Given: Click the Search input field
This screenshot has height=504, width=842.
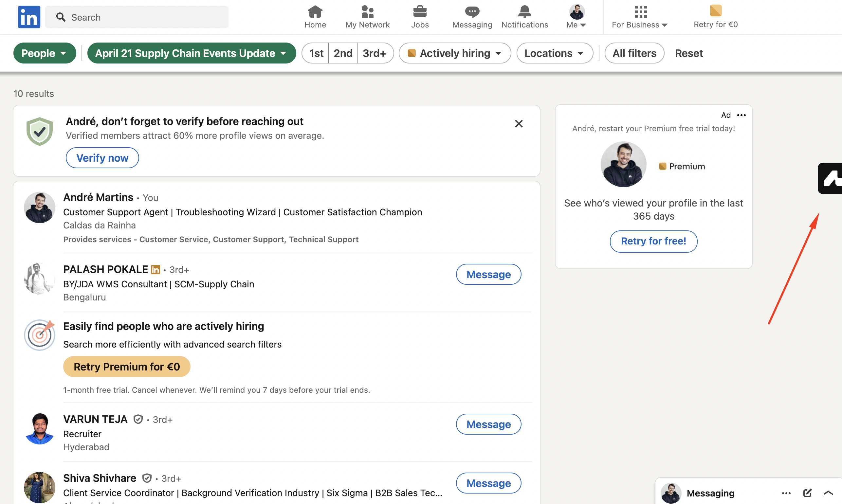Looking at the screenshot, I should 137,17.
